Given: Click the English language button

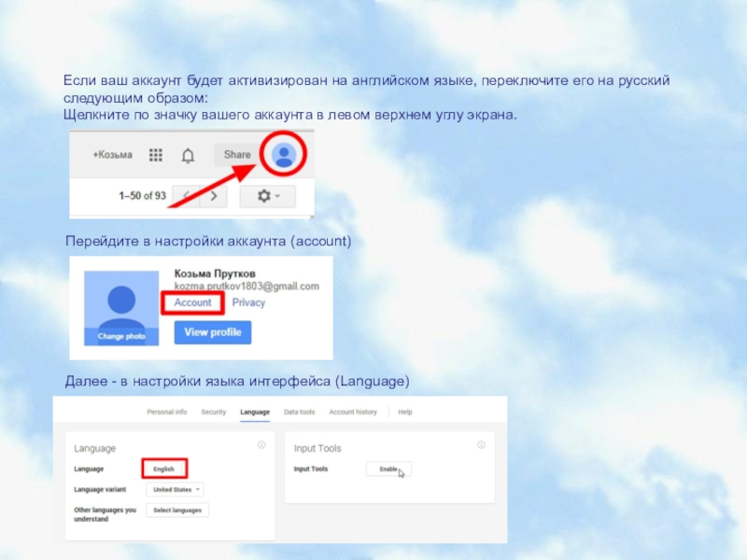Looking at the screenshot, I should (164, 469).
